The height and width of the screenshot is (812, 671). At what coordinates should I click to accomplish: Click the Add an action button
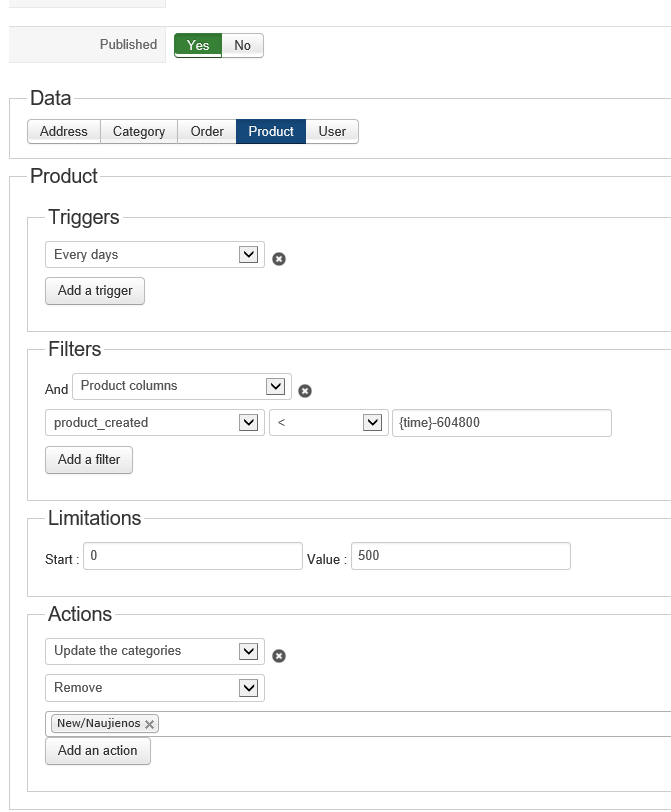[x=97, y=751]
